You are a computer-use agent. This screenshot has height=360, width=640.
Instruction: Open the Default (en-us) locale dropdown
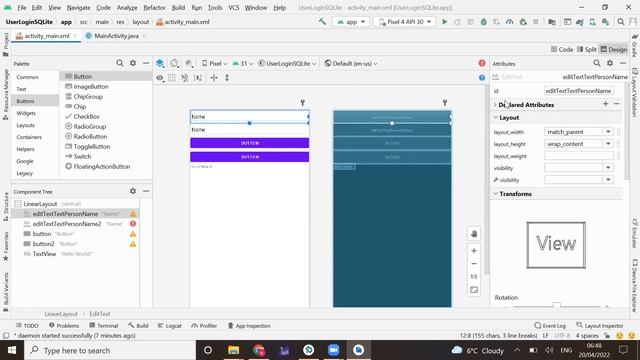(x=351, y=63)
